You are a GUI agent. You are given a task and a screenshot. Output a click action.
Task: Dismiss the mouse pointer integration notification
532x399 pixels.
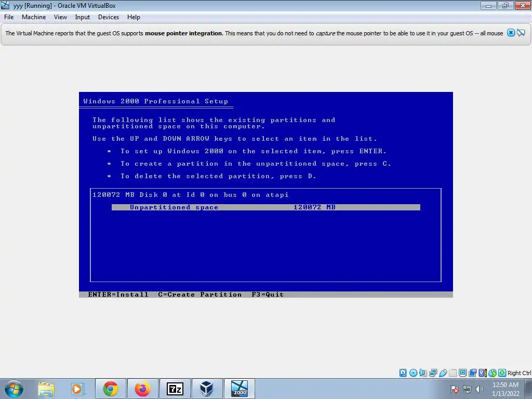(511, 33)
